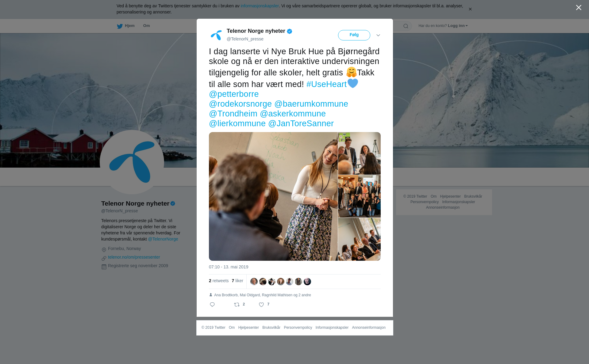Open the group photo thumbnail
The width and height of the screenshot is (589, 364).
coord(359,196)
